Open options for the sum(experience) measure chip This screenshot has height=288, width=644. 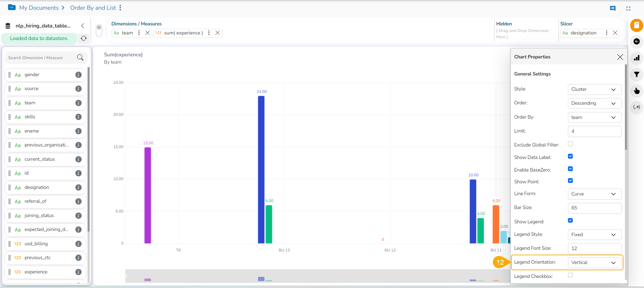pos(209,33)
